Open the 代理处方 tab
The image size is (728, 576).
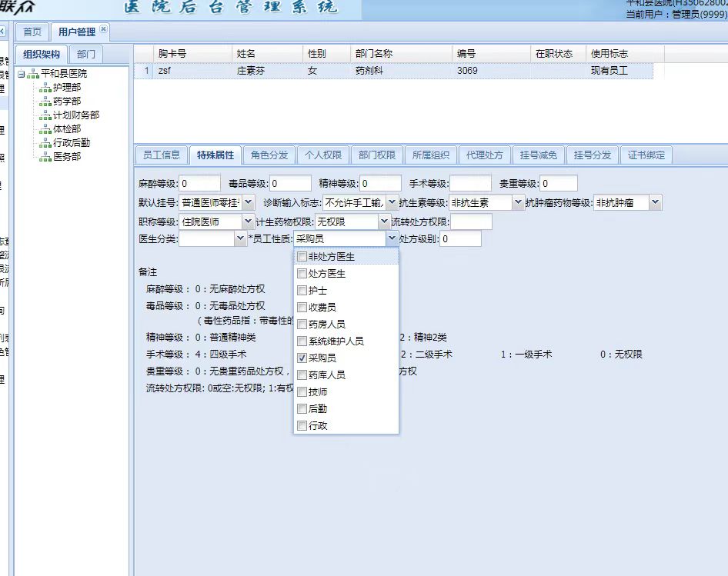[x=485, y=155]
